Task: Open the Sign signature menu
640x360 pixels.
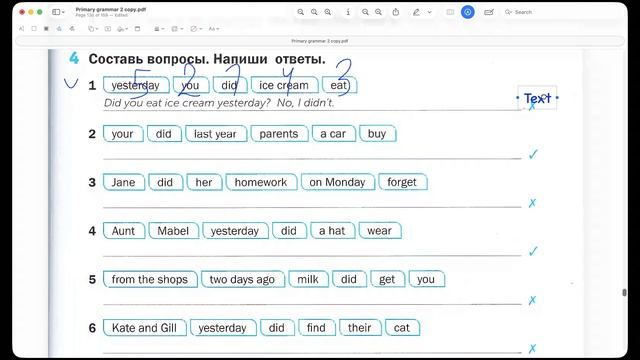Action: pos(122,29)
